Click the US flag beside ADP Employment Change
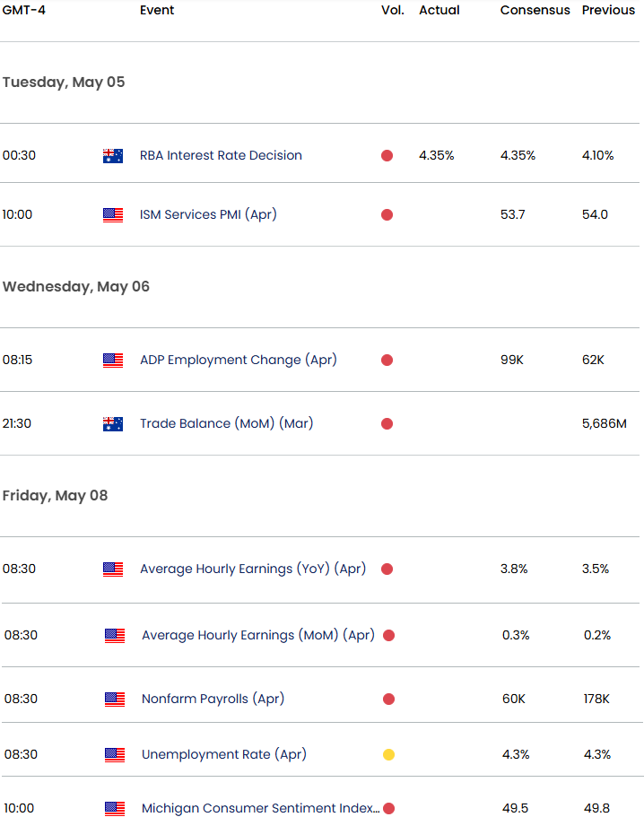Screen dimensions: 644x817 pos(113,360)
